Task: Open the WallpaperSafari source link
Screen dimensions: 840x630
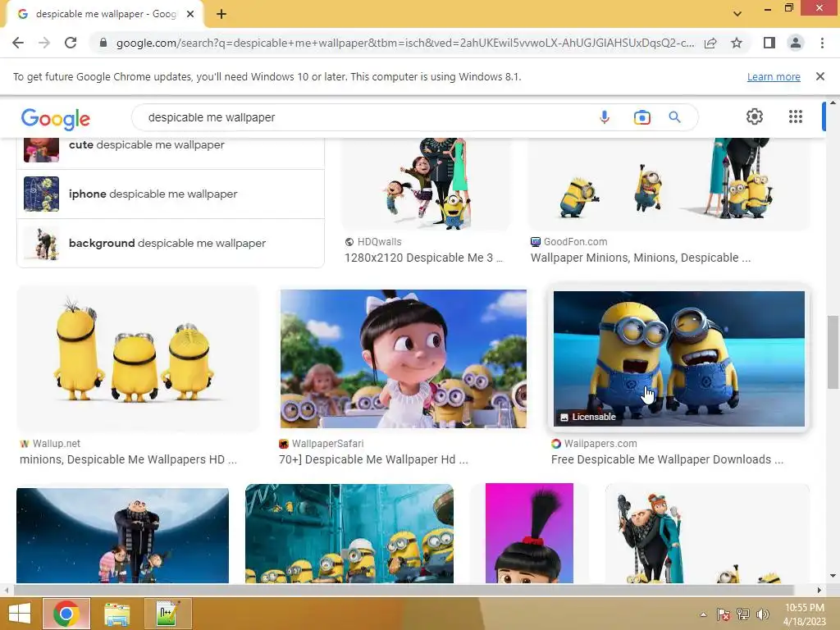Action: coord(322,444)
